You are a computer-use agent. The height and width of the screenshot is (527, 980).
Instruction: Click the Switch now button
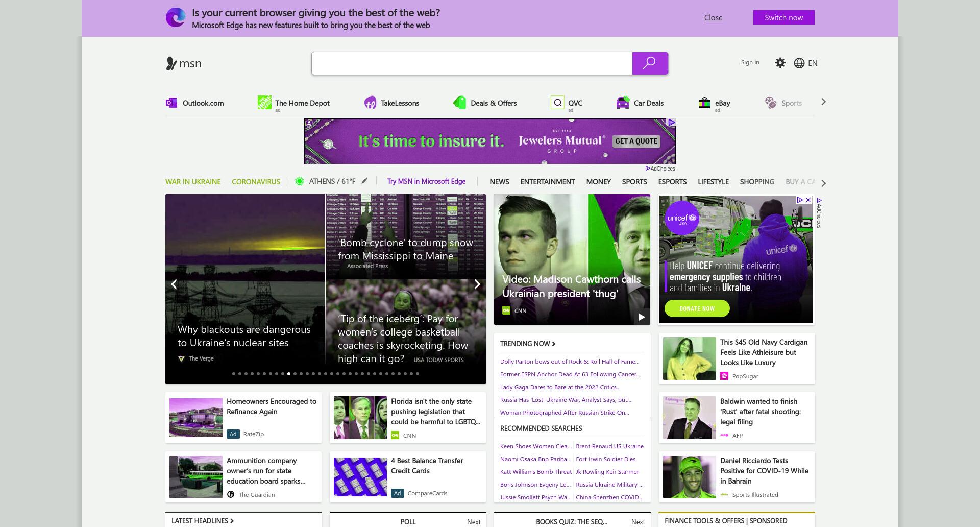784,17
